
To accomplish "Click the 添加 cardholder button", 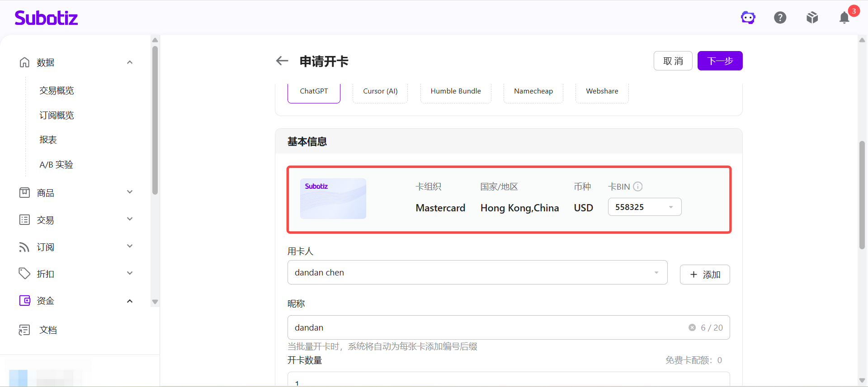I will tap(705, 275).
